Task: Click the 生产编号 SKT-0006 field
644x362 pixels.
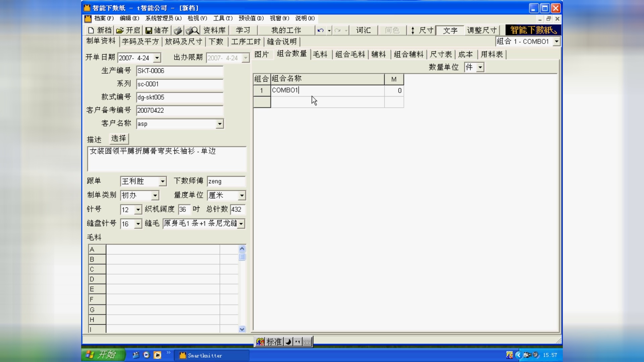Action: click(x=180, y=71)
